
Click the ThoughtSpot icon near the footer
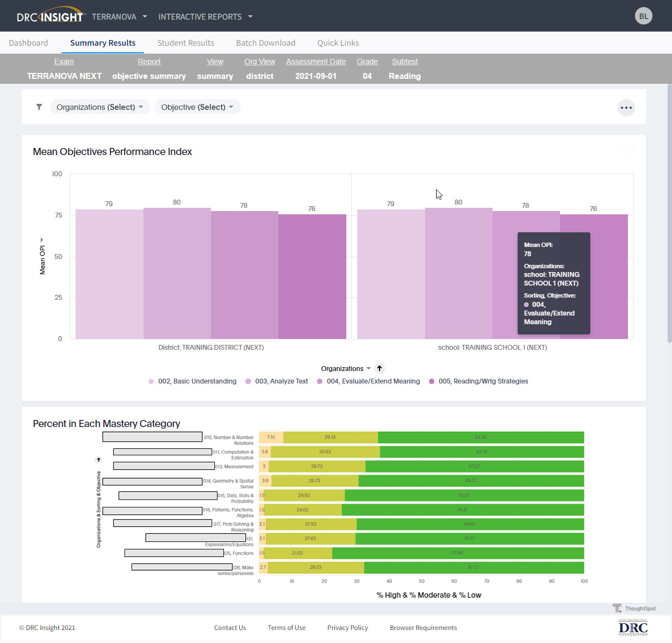tap(617, 608)
